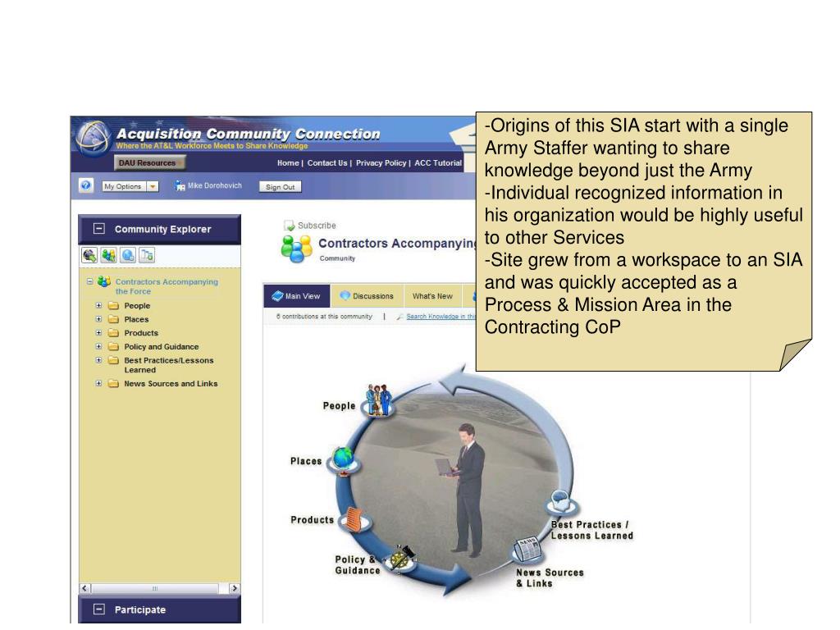Click the Products label on the wheel
The width and height of the screenshot is (840, 630).
click(313, 519)
